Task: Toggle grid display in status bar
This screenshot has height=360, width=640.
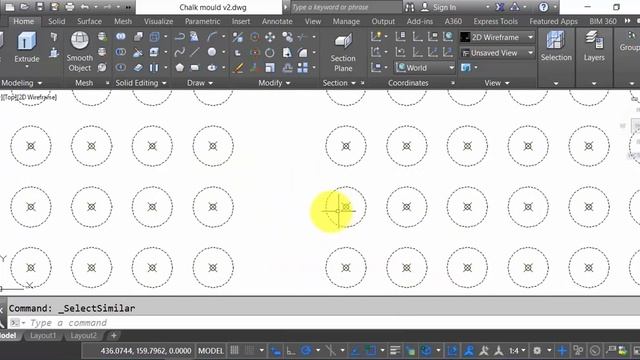Action: click(234, 350)
